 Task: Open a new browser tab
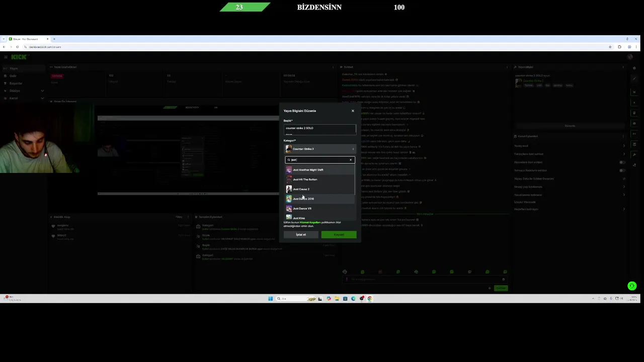point(54,39)
